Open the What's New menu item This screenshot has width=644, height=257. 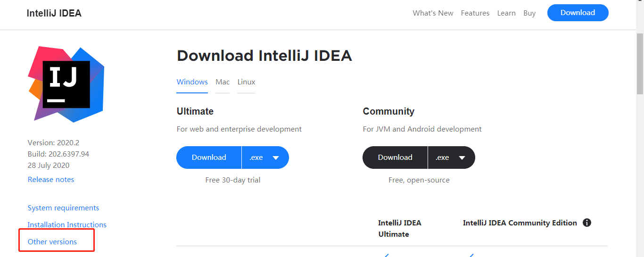coord(433,13)
